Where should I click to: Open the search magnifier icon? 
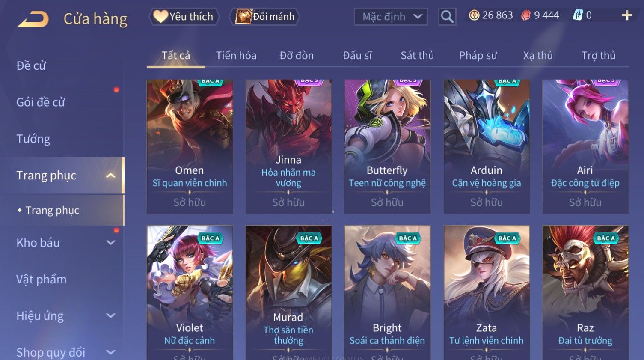[447, 17]
